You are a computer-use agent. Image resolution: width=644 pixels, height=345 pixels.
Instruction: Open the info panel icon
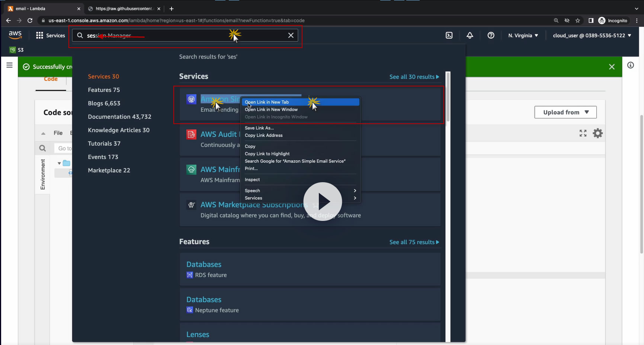tap(631, 65)
